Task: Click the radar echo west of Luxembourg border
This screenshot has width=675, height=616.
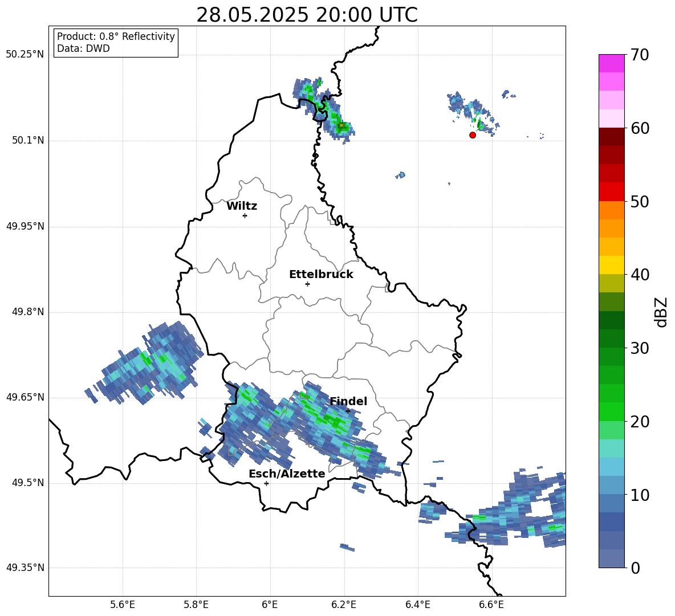Action: [144, 364]
